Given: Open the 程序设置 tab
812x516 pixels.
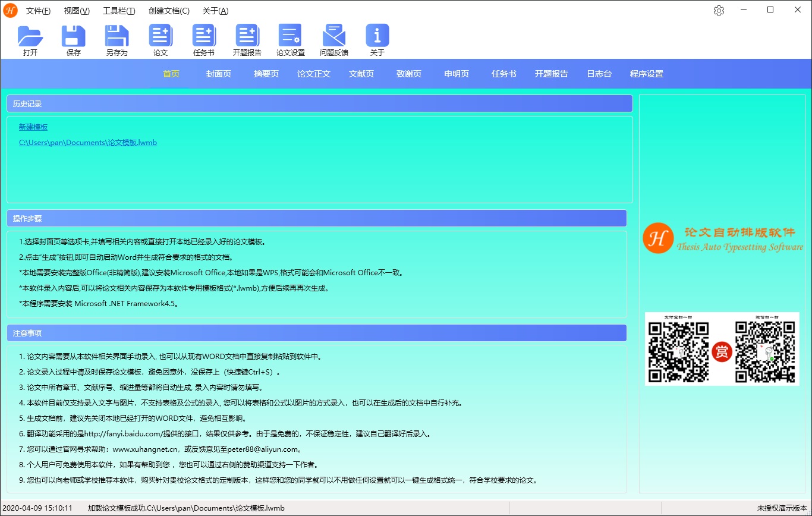Looking at the screenshot, I should coord(647,74).
